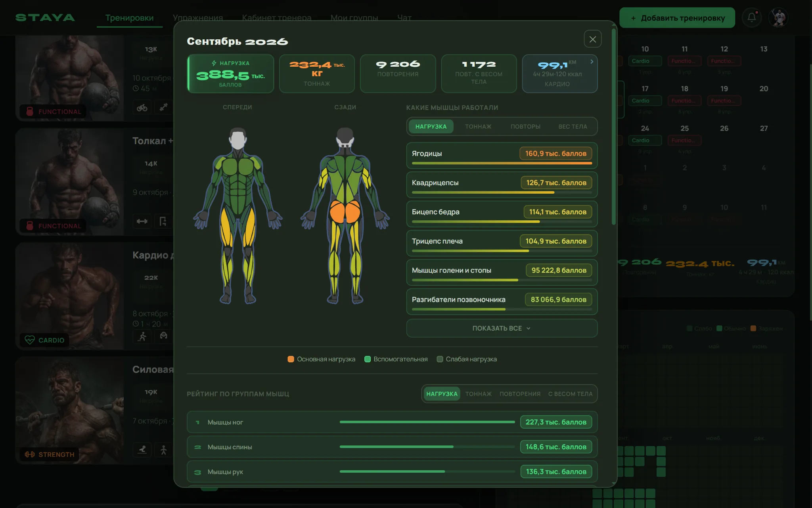This screenshot has width=812, height=508.
Task: Expand the Показать все muscles list
Action: (x=502, y=328)
